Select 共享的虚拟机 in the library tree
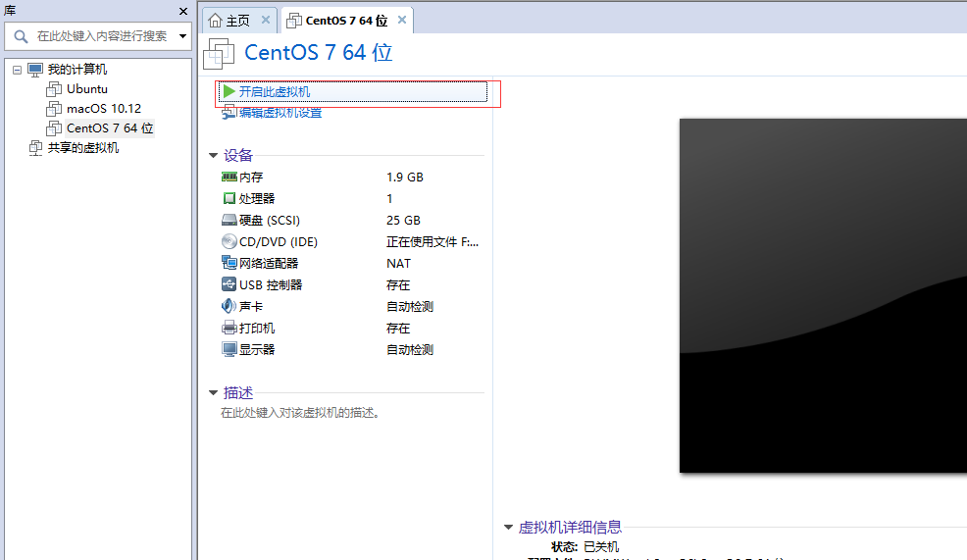967x560 pixels. [x=83, y=148]
